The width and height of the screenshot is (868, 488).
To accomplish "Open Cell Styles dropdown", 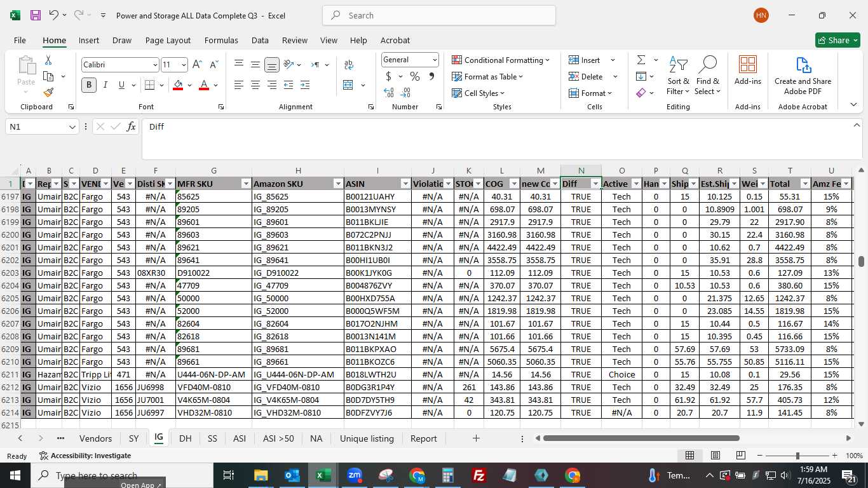I will (x=478, y=93).
